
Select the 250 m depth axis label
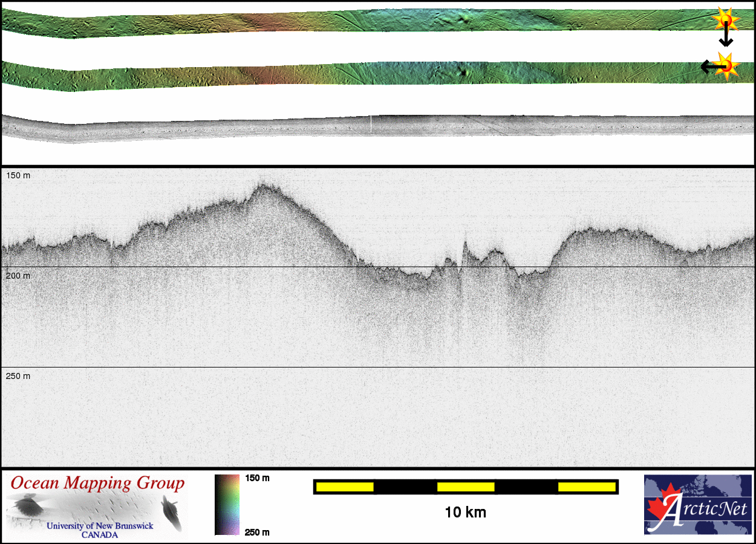(18, 376)
